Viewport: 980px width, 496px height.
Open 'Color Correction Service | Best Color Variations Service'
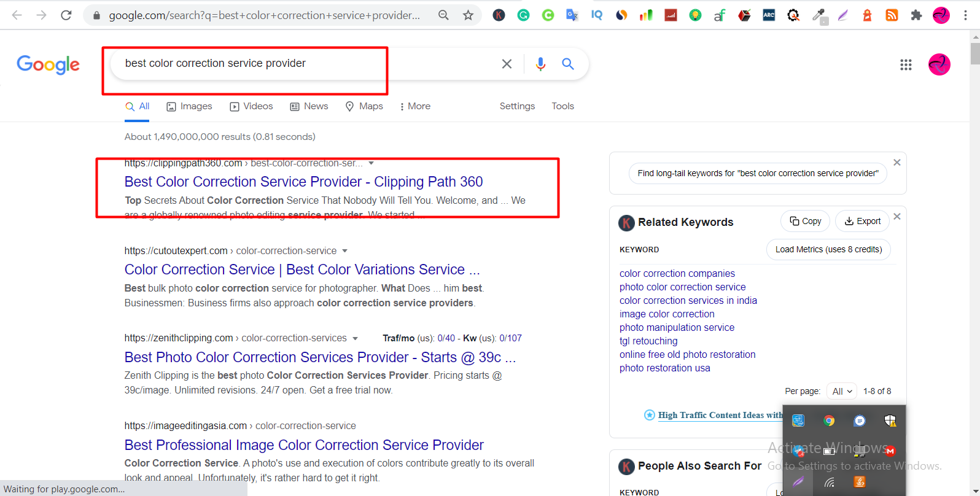[x=302, y=269]
